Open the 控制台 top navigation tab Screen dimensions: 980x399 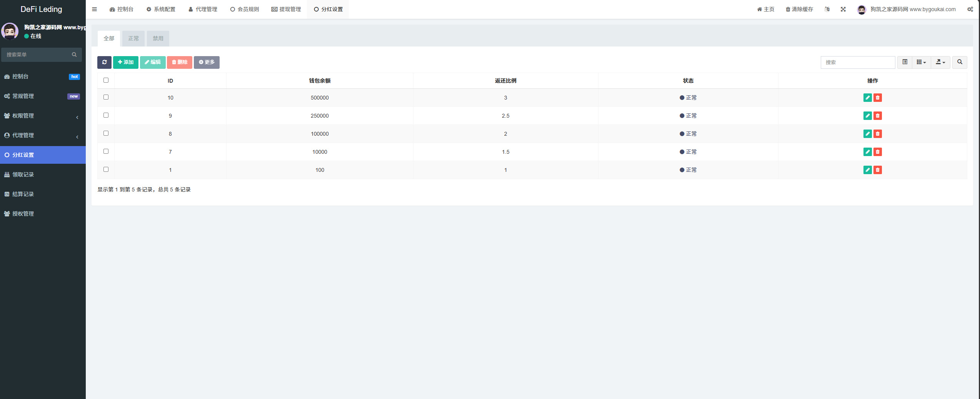pyautogui.click(x=122, y=9)
